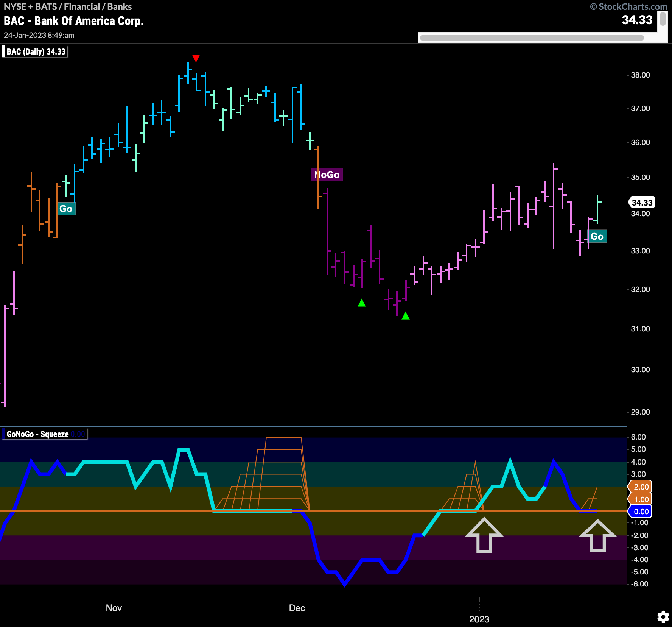Open chart settings gear icon

pos(663,617)
